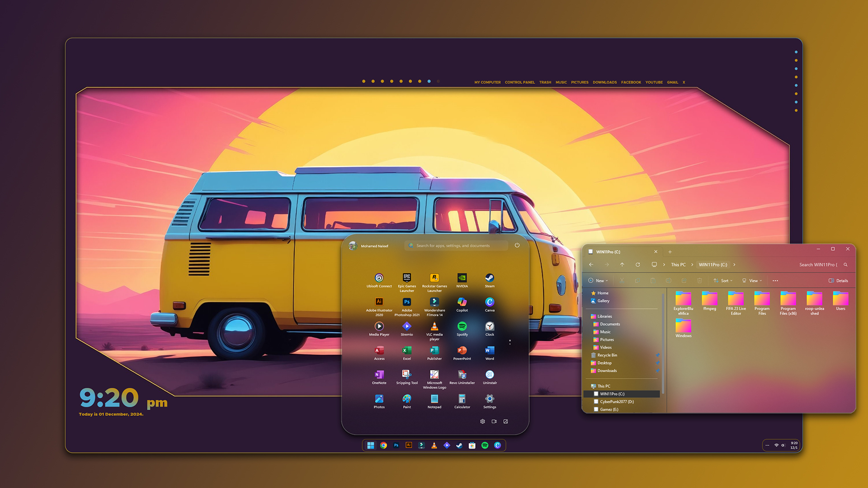Click CONTROL PANEL in the top desktop bar

[x=520, y=82]
